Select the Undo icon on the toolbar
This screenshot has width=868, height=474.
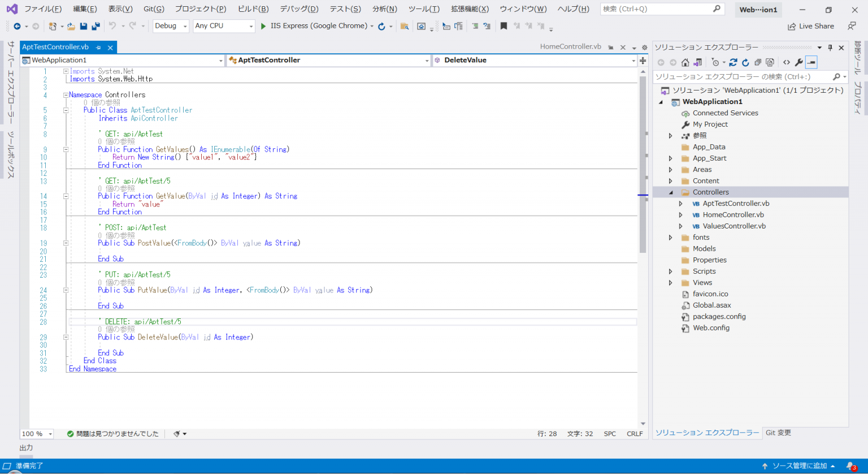(112, 25)
